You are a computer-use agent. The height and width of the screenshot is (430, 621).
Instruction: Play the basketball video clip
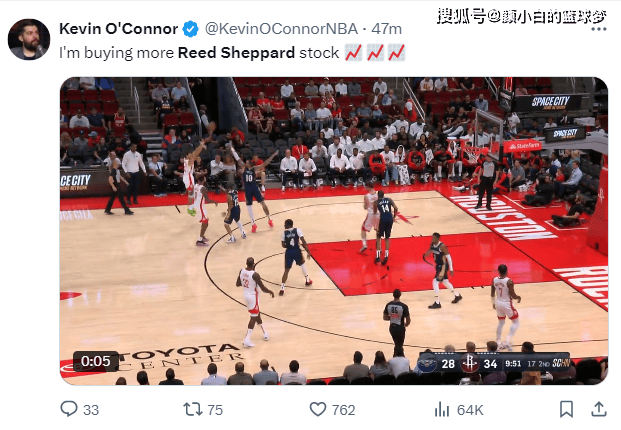pyautogui.click(x=334, y=231)
